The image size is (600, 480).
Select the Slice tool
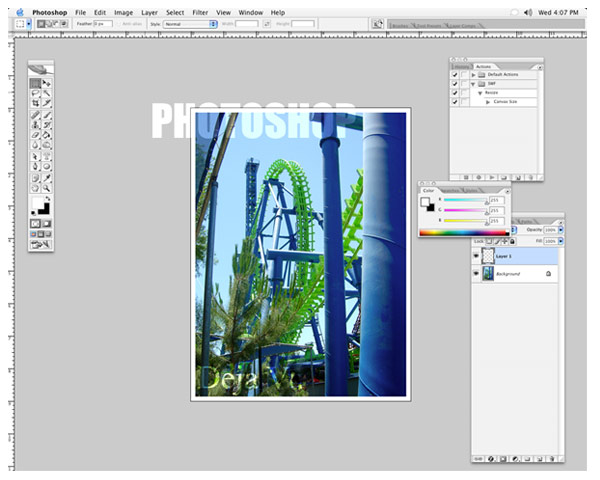[47, 103]
